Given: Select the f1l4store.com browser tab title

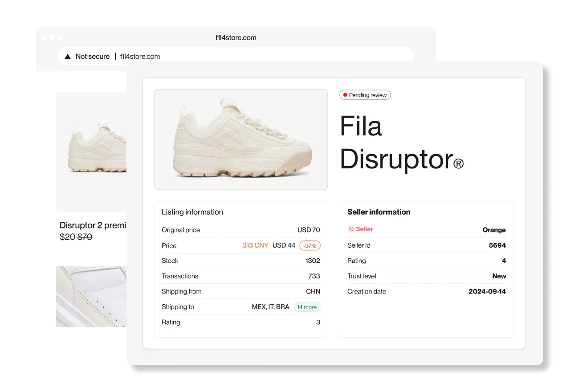Looking at the screenshot, I should (x=236, y=38).
